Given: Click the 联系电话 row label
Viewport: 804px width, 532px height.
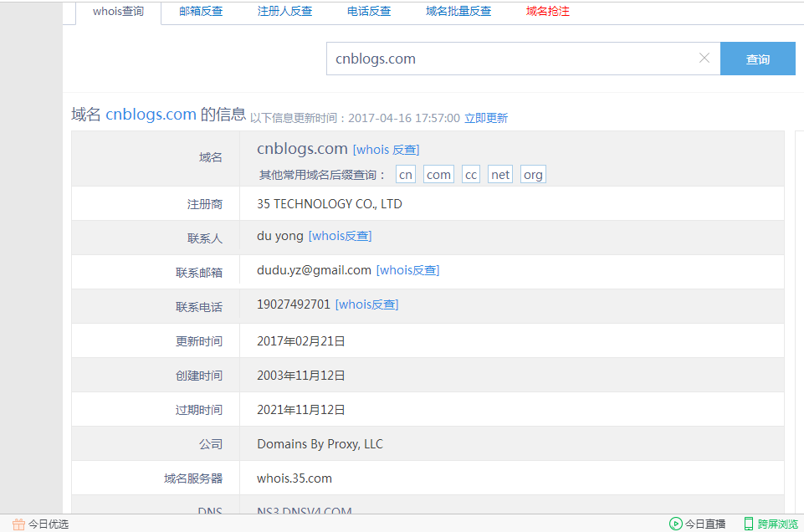Looking at the screenshot, I should click(199, 307).
